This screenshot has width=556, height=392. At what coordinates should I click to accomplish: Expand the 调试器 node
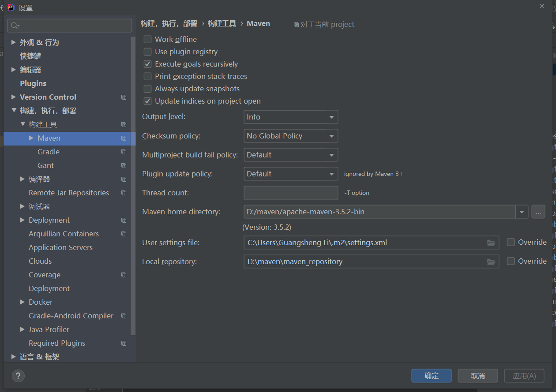click(x=23, y=206)
